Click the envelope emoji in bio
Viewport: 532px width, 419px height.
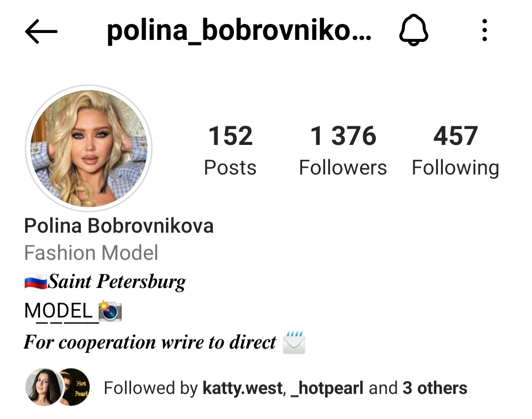coord(294,342)
